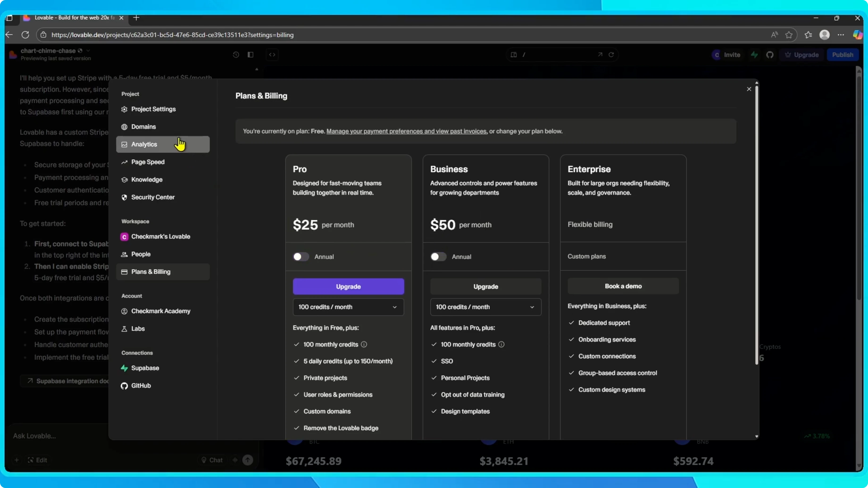Publish the project
868x488 pixels.
[x=842, y=54]
